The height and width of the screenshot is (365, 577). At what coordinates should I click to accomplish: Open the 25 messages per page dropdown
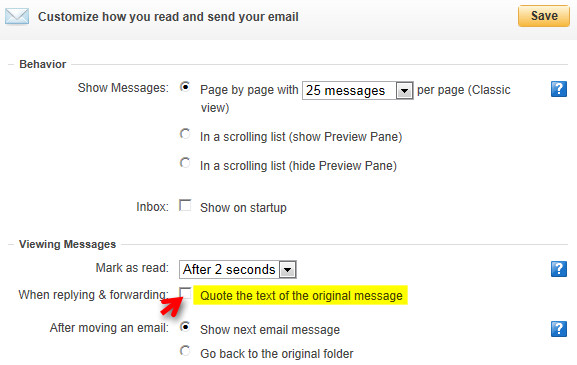(358, 91)
